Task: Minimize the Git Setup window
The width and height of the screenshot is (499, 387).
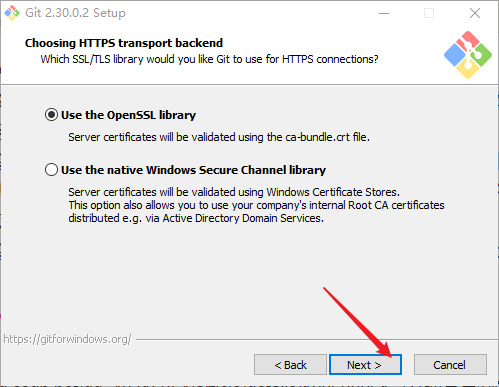Action: 384,13
